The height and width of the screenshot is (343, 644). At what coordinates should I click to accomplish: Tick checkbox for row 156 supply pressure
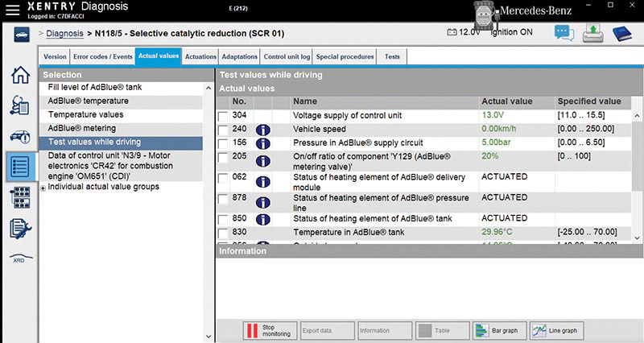[x=223, y=144]
